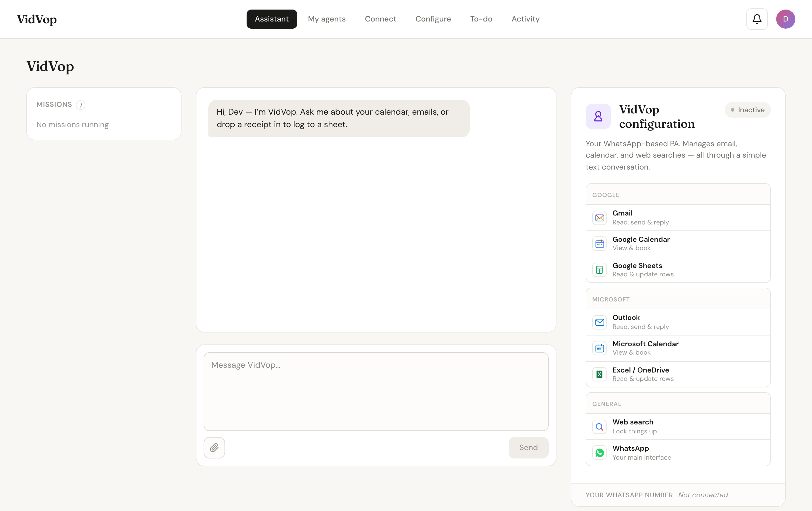Select the Web search label
The width and height of the screenshot is (812, 511).
[x=633, y=422]
